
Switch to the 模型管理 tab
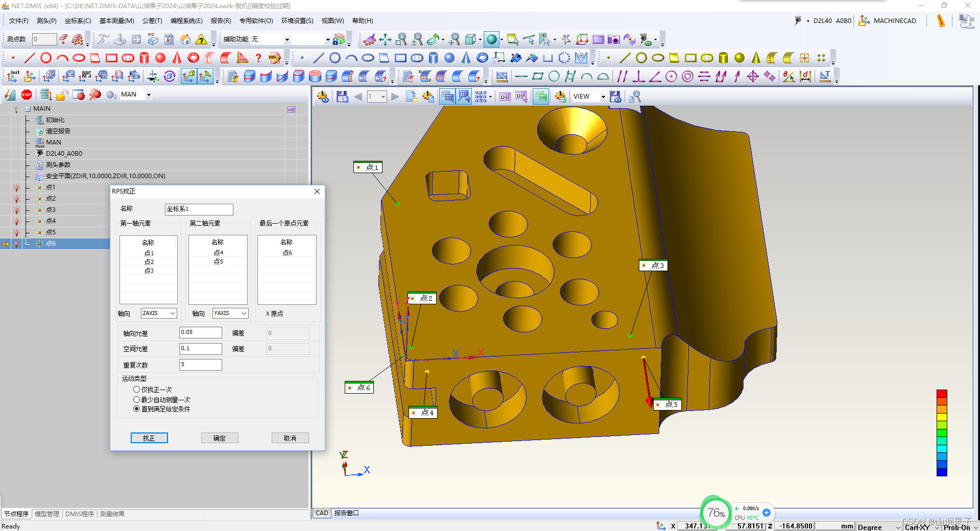coord(47,514)
